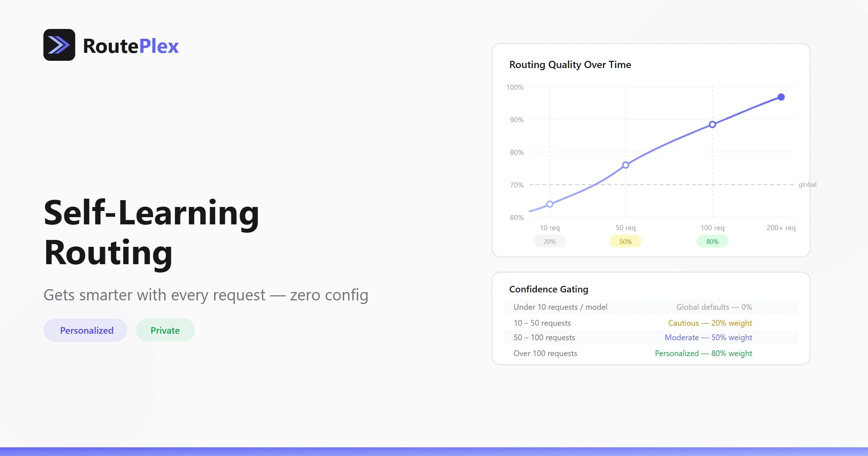This screenshot has height=456, width=868.
Task: Switch to the Routing Quality Over Time view
Action: point(570,64)
